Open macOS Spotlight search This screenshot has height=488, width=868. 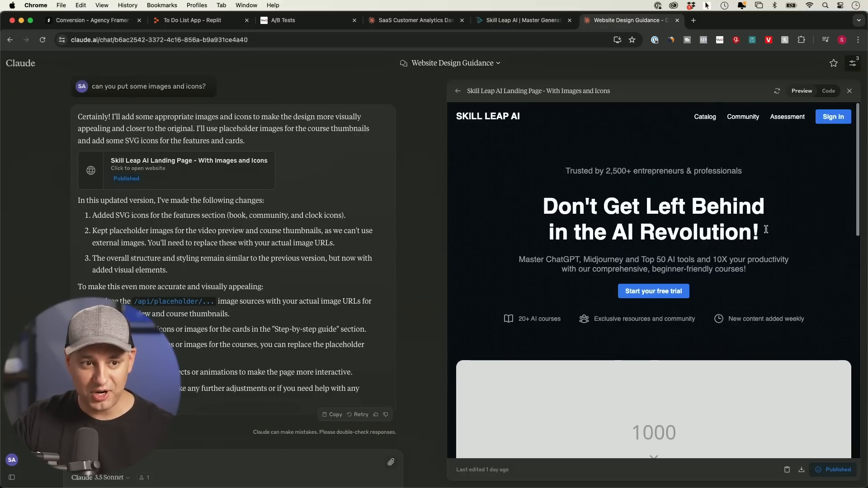click(825, 5)
